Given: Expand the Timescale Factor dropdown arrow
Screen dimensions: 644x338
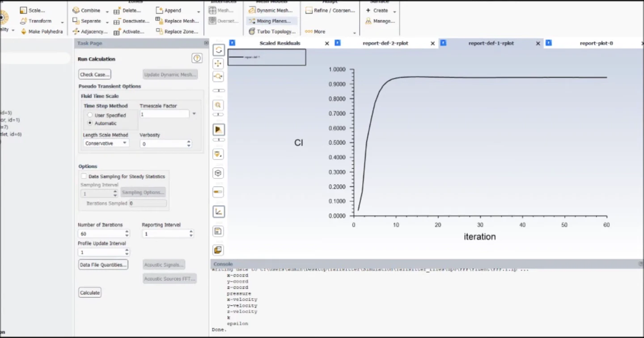Looking at the screenshot, I should [194, 114].
